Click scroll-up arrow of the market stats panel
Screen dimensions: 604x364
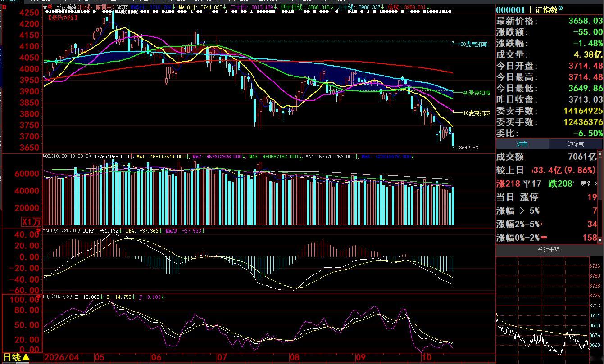tap(600, 154)
